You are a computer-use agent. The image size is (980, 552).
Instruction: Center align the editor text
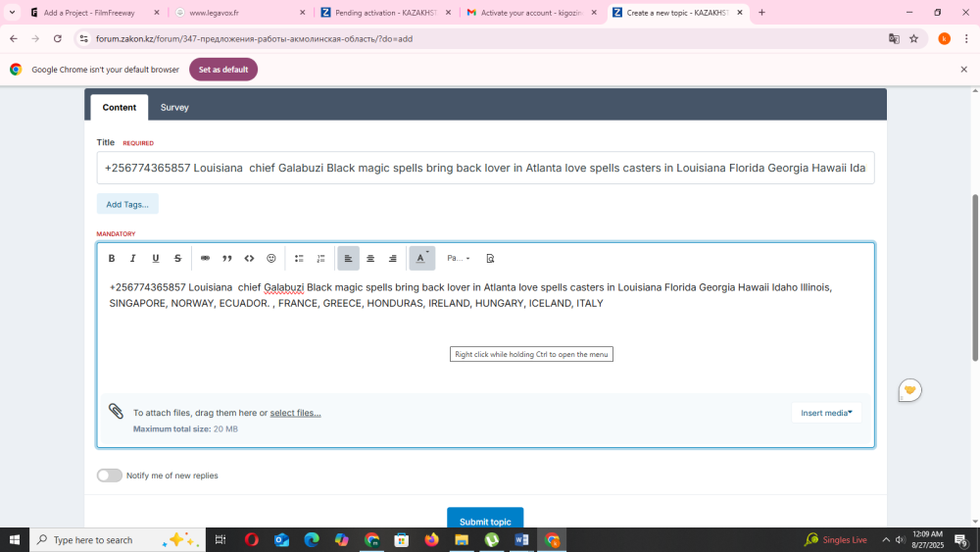click(x=370, y=258)
